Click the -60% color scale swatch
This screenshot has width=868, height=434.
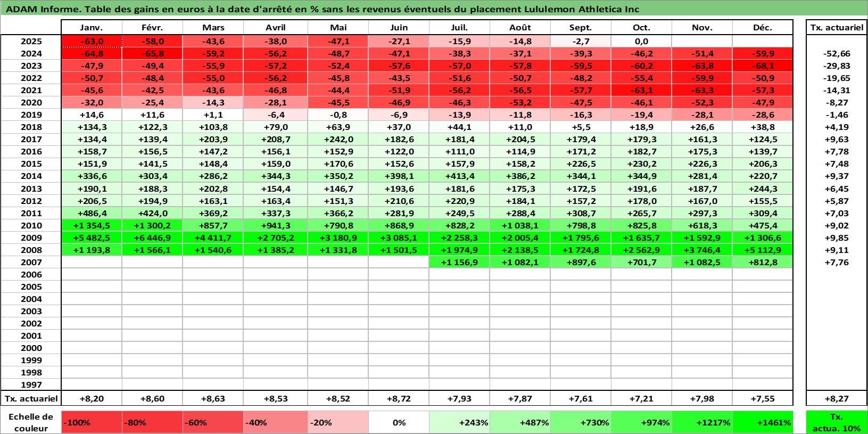(x=213, y=422)
